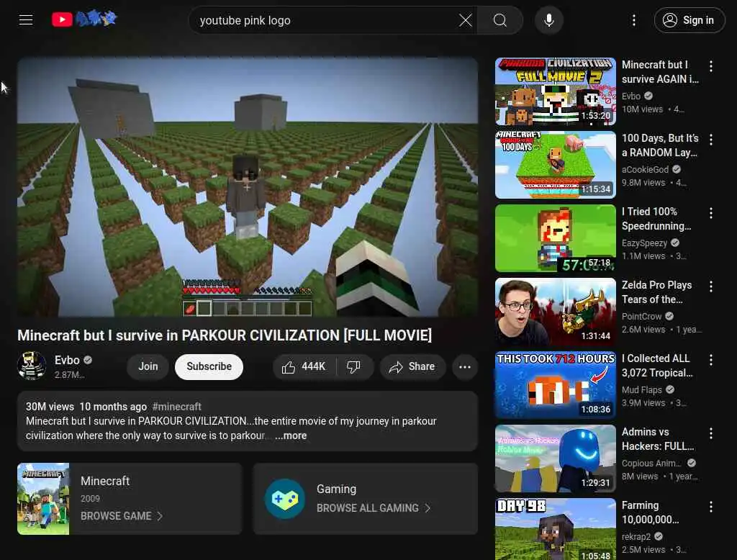
Task: Open '100 Days, But It's a RANDOM Lay...' title
Action: [660, 145]
